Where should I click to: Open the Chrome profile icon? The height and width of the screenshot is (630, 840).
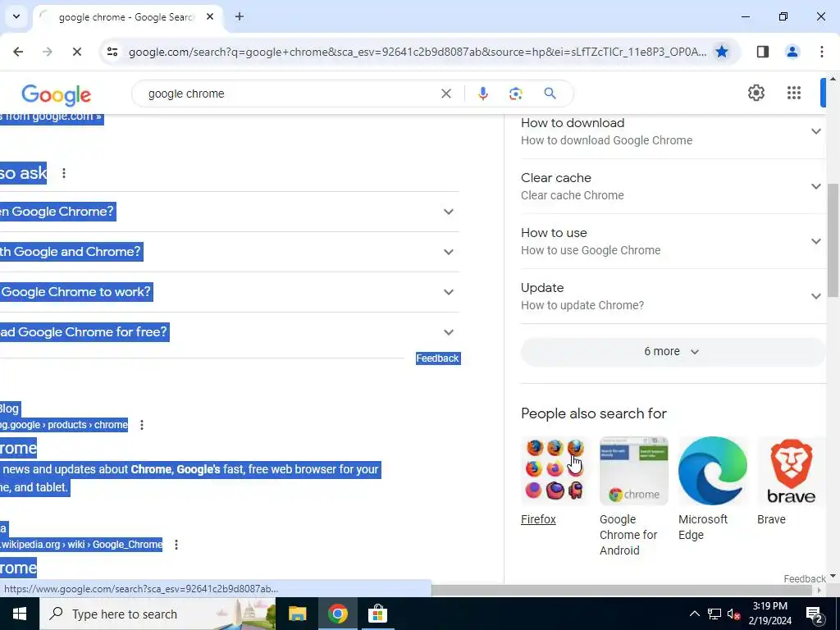(x=792, y=52)
